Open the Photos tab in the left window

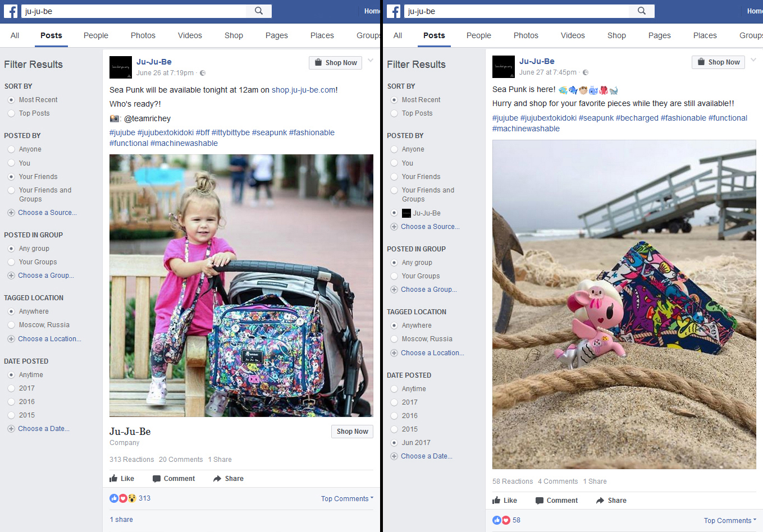[x=143, y=35]
